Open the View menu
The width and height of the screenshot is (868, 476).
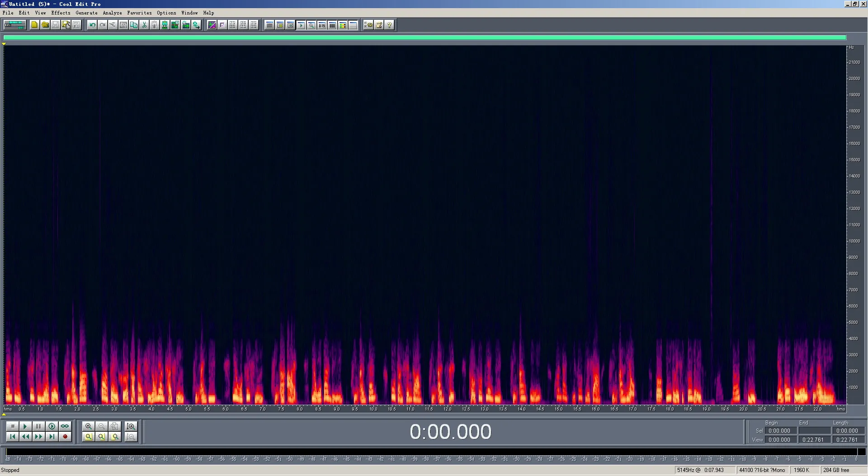(40, 13)
